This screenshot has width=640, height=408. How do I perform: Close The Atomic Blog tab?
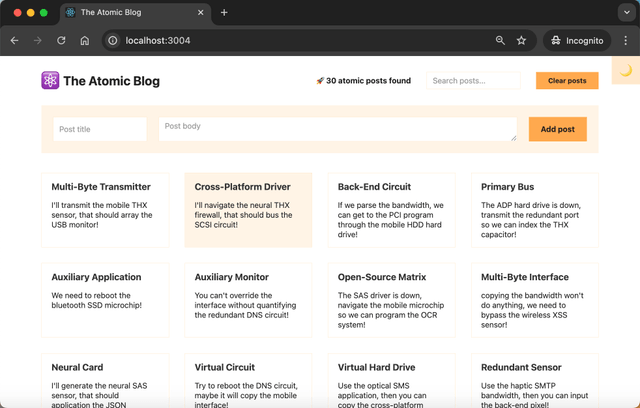201,13
